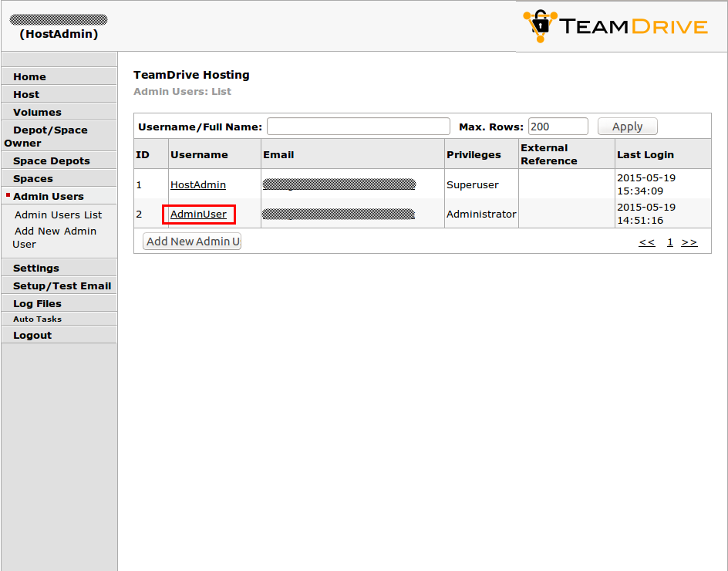Open the Admin Users List submenu

click(58, 215)
